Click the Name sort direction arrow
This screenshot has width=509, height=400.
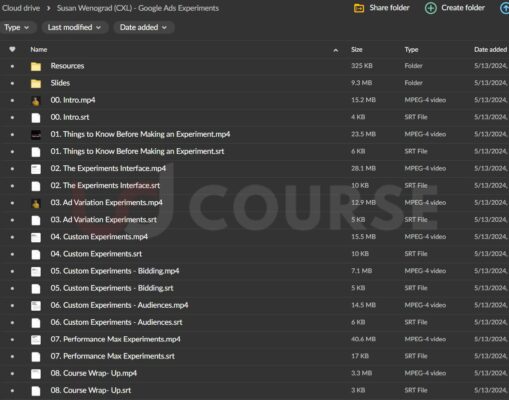pos(336,50)
